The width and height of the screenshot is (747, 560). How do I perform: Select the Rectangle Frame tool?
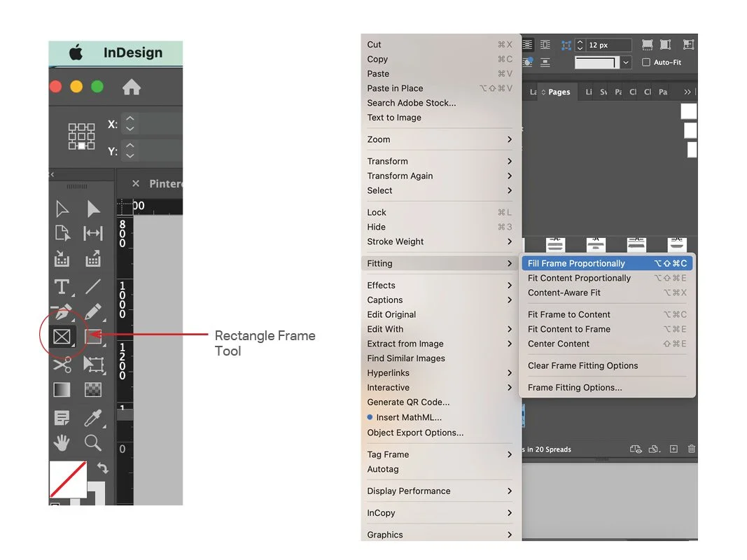click(62, 337)
